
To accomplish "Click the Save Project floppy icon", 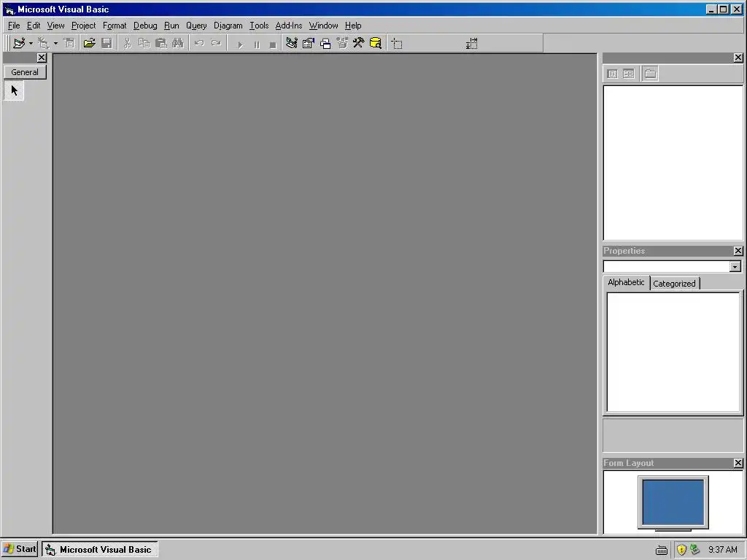I will pos(107,43).
